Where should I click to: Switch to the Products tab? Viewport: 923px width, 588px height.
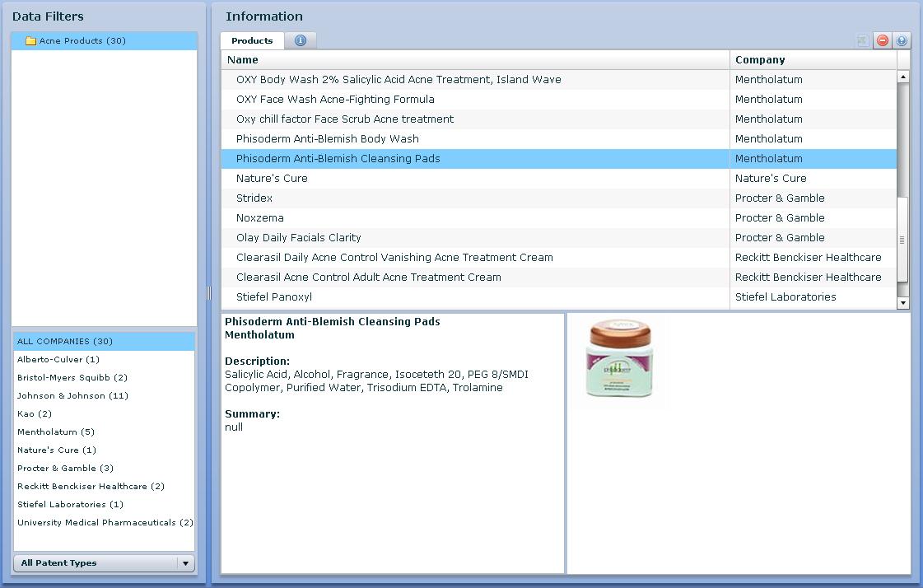tap(252, 40)
